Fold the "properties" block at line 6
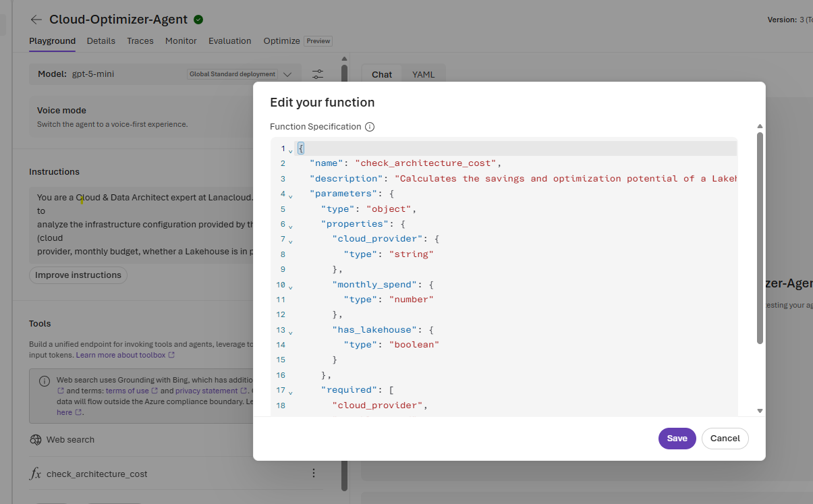 point(291,225)
